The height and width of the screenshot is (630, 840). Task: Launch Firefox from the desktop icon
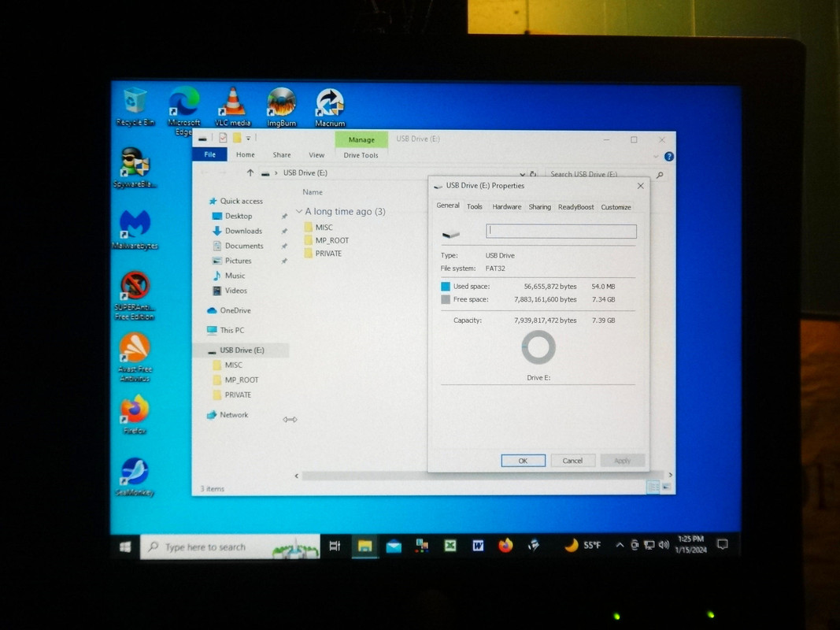(135, 414)
